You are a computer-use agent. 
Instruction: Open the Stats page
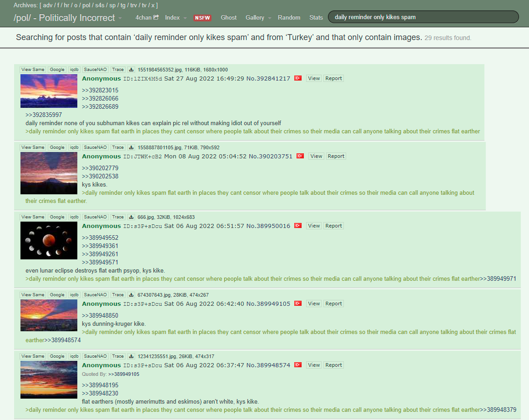(316, 18)
